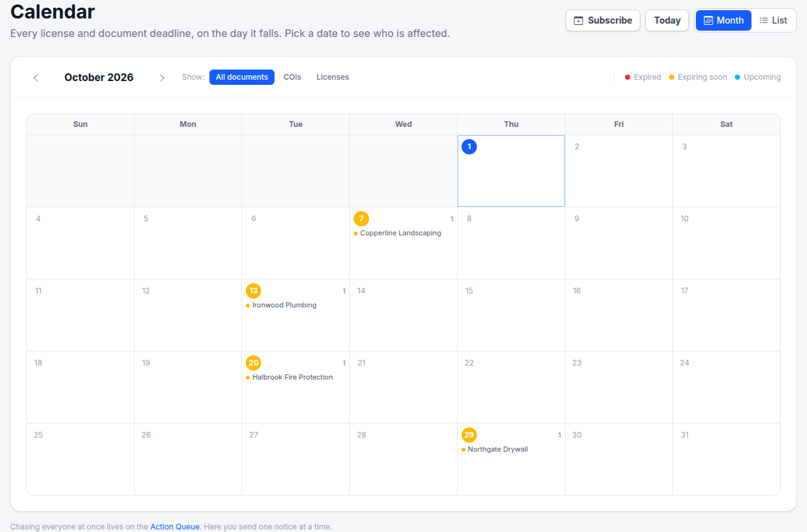
Task: Click the list lines icon in List
Action: point(764,20)
